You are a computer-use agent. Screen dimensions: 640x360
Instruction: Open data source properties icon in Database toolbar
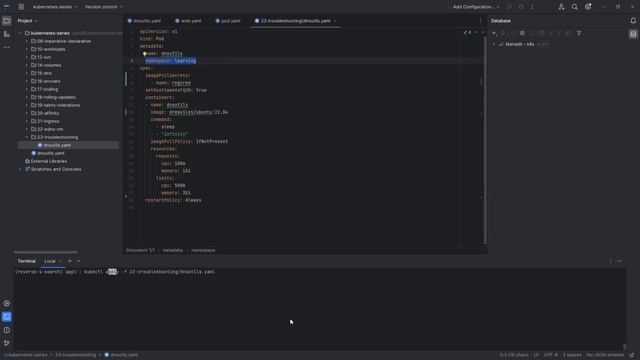[522, 33]
